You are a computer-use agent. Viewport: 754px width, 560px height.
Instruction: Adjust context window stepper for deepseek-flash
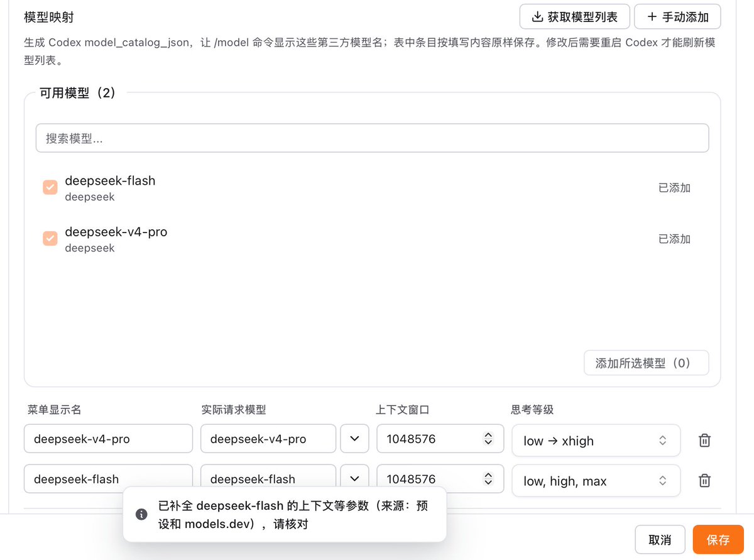click(488, 478)
